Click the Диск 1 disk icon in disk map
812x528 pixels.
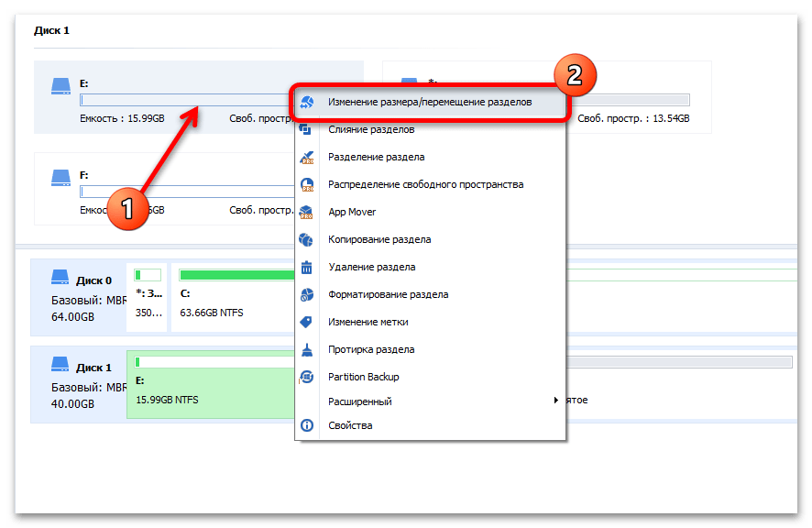[x=60, y=364]
